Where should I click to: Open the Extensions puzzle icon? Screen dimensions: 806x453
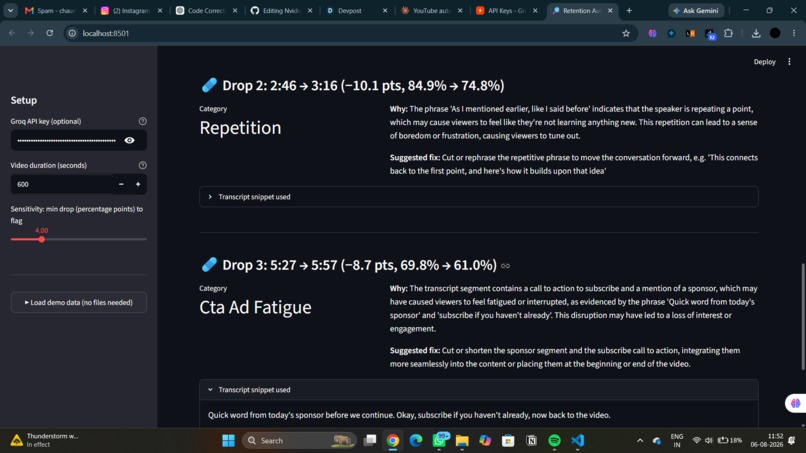tap(728, 33)
